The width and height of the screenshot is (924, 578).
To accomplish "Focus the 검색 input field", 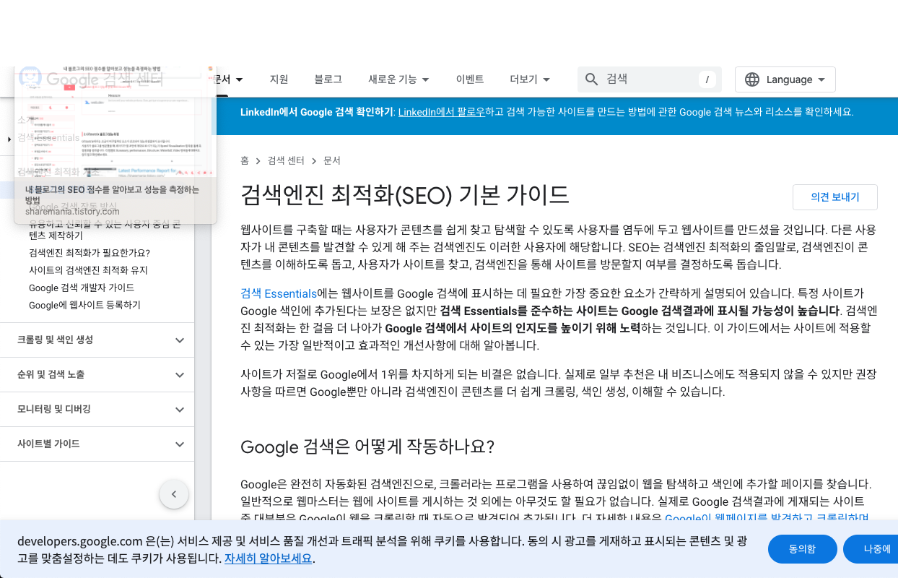I will pos(650,79).
